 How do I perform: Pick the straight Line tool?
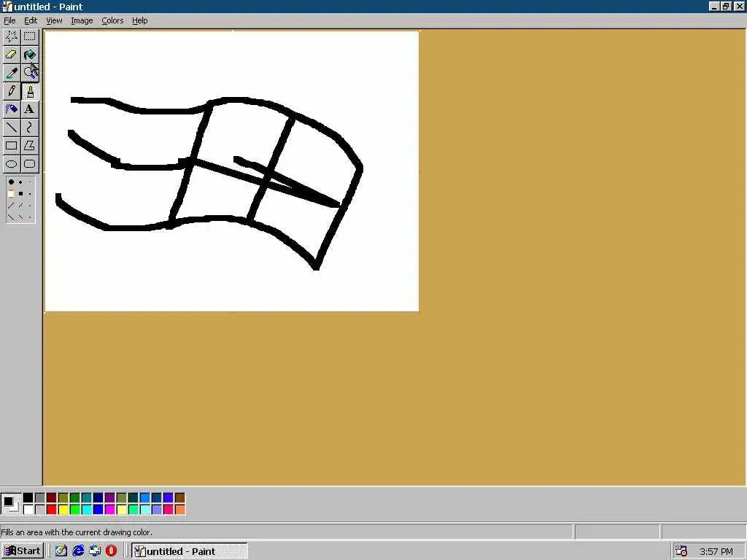click(x=12, y=127)
